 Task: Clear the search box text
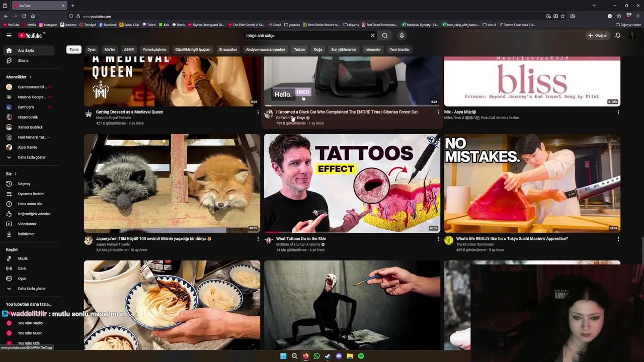click(x=373, y=35)
